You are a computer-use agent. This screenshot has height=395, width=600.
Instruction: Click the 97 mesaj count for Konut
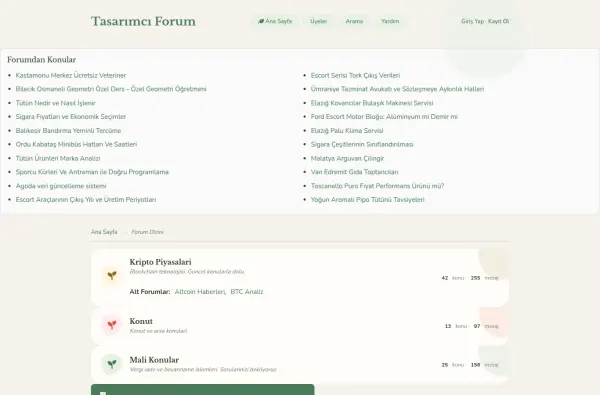click(486, 326)
